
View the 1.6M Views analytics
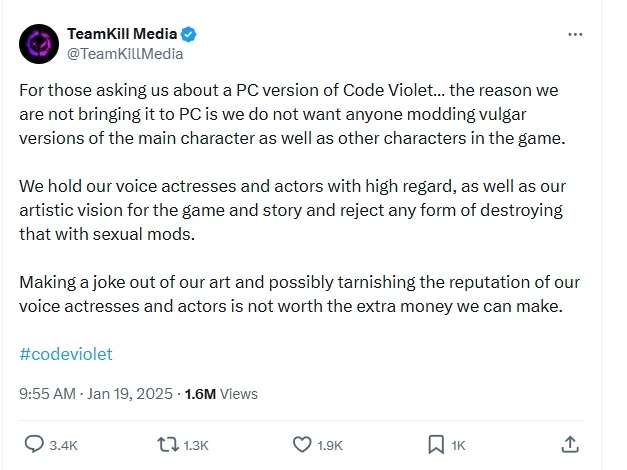coord(221,394)
